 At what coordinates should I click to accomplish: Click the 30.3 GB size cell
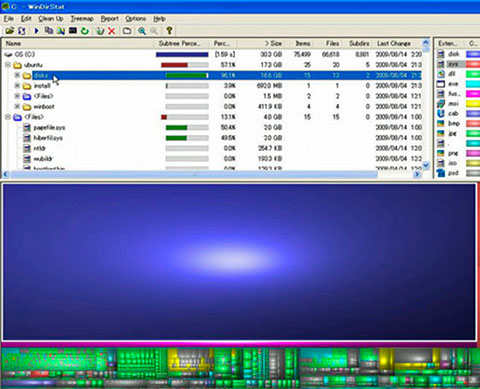click(271, 54)
